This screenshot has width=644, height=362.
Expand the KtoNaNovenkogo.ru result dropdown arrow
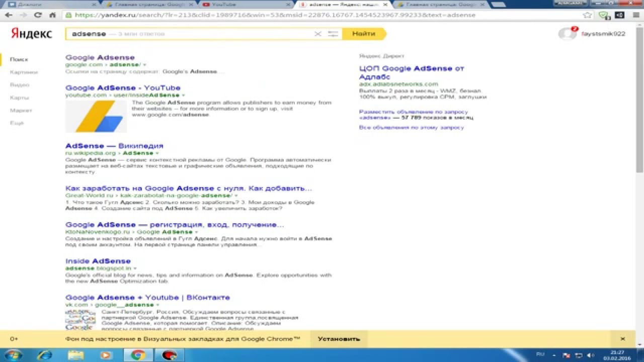tap(196, 232)
